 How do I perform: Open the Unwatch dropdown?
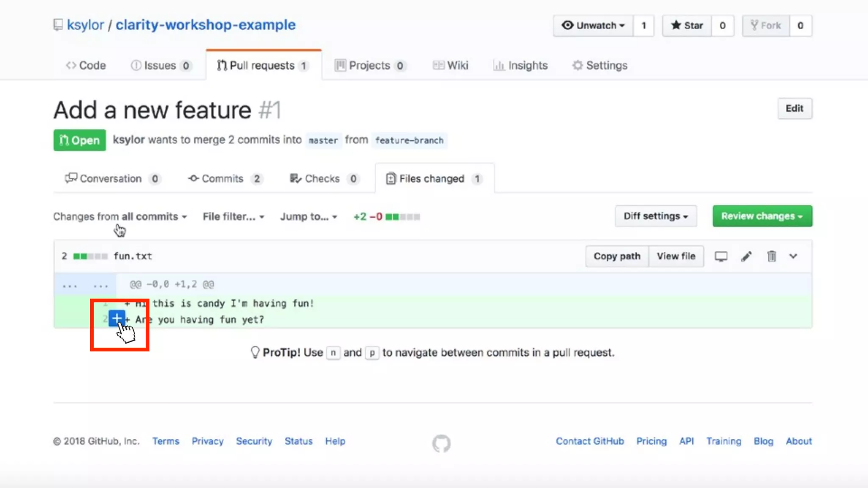tap(593, 25)
